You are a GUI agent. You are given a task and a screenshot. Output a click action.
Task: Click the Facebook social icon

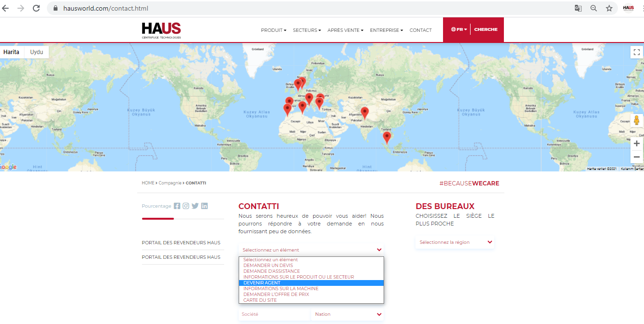(x=177, y=206)
